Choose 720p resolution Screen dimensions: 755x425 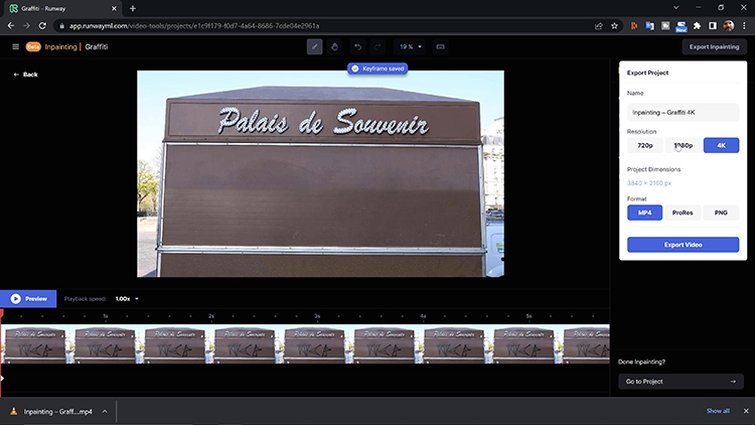pos(645,145)
